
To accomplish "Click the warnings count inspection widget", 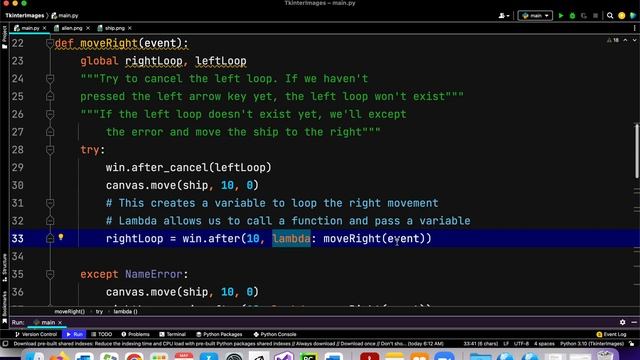I will coord(613,40).
